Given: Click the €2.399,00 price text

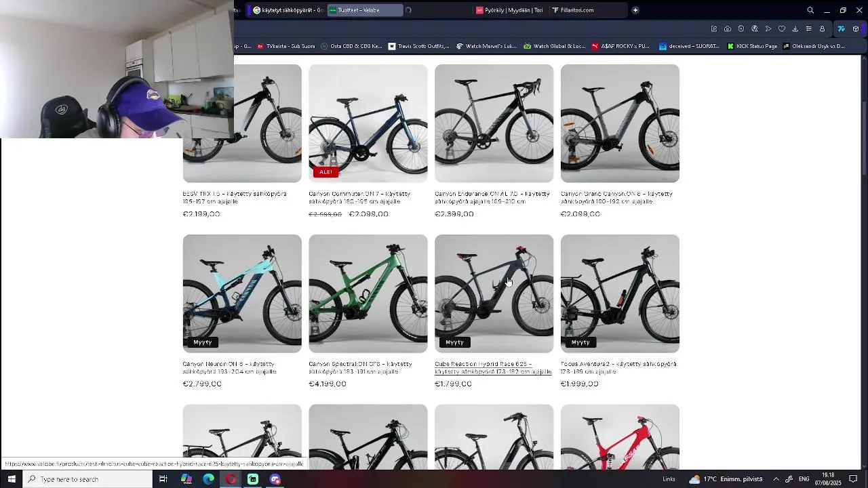Looking at the screenshot, I should pos(454,213).
